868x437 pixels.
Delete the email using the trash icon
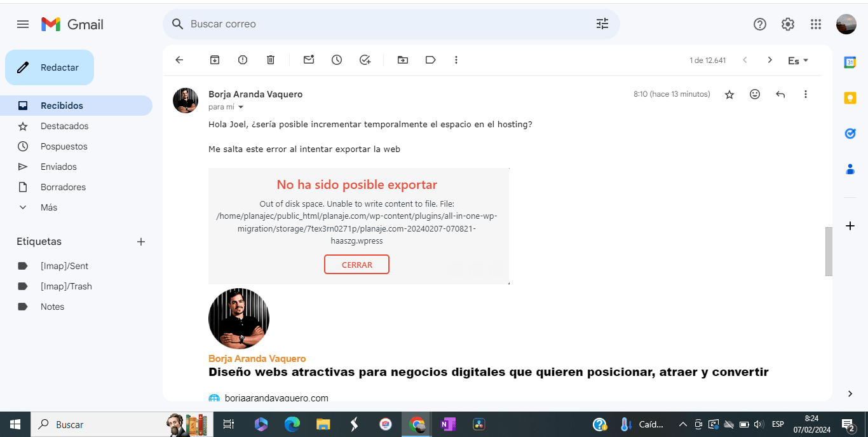click(x=271, y=60)
